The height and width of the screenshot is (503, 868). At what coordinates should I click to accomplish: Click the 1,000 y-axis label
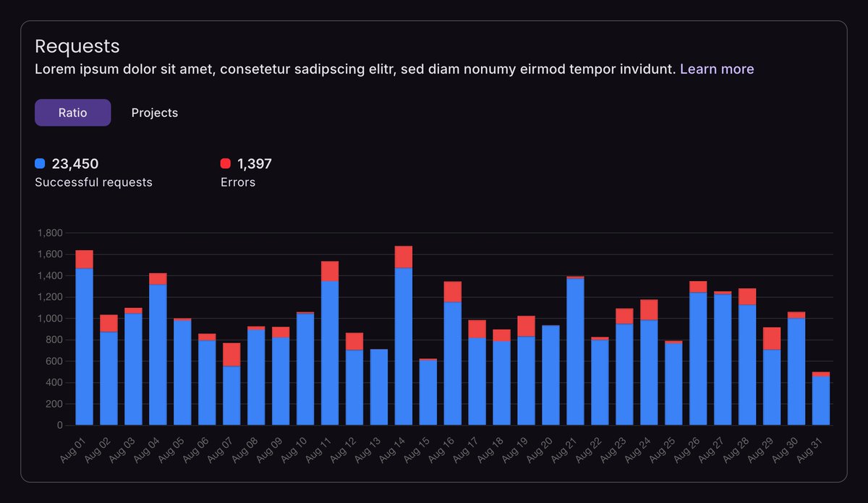click(50, 318)
